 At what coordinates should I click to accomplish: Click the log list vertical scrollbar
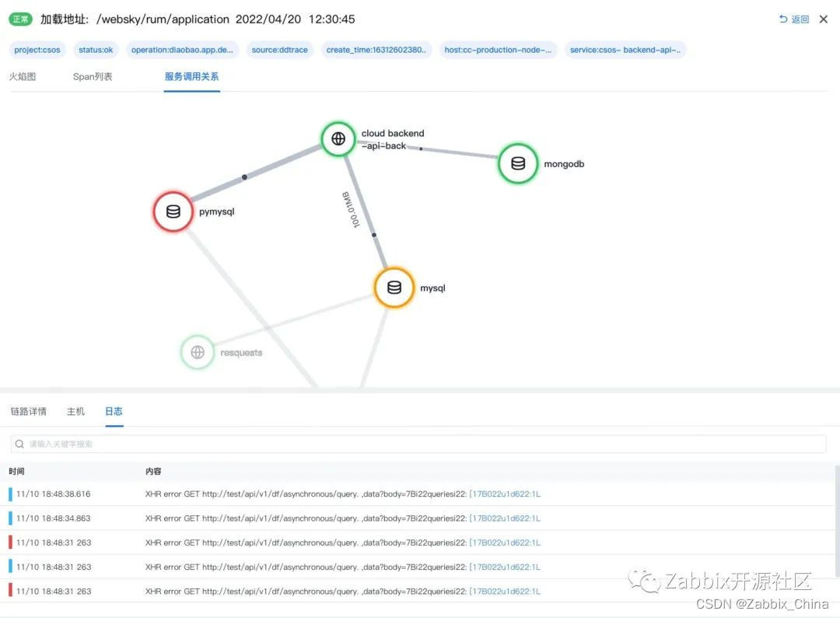coord(838,521)
